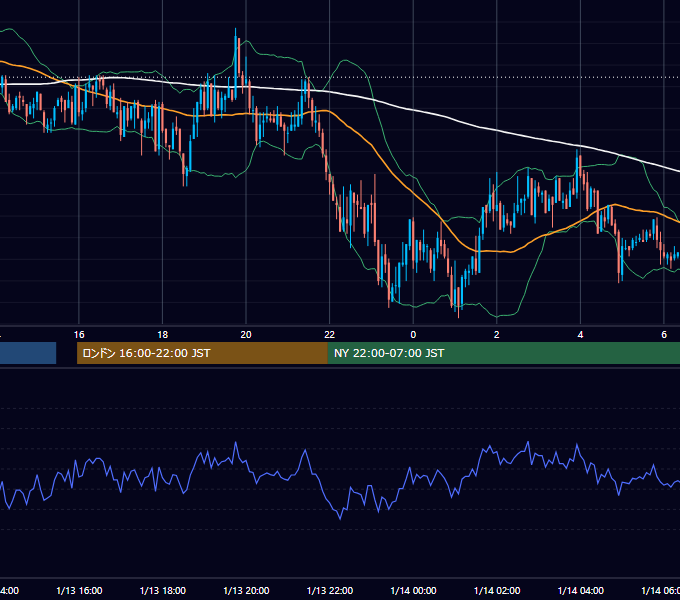Image resolution: width=680 pixels, height=600 pixels.
Task: Click the 1/13 20:00 date label
Action: 246,591
